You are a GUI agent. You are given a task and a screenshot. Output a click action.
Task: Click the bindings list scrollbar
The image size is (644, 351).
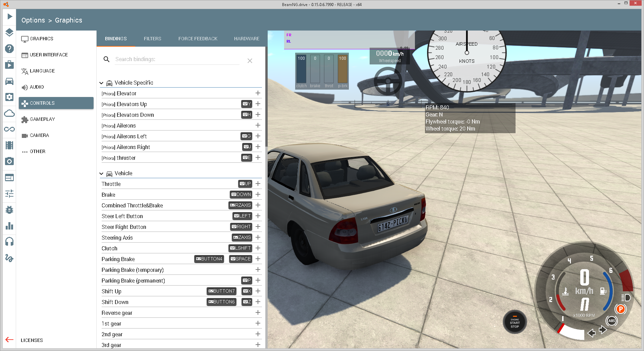coord(266,97)
